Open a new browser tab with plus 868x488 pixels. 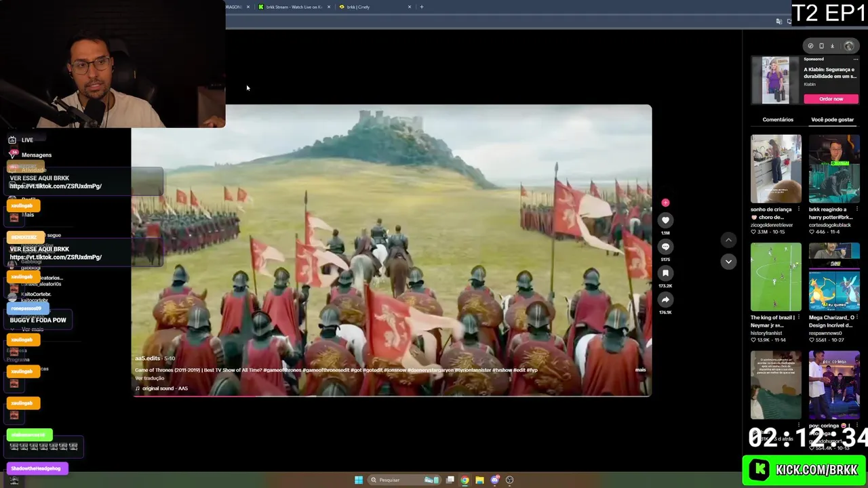[422, 7]
